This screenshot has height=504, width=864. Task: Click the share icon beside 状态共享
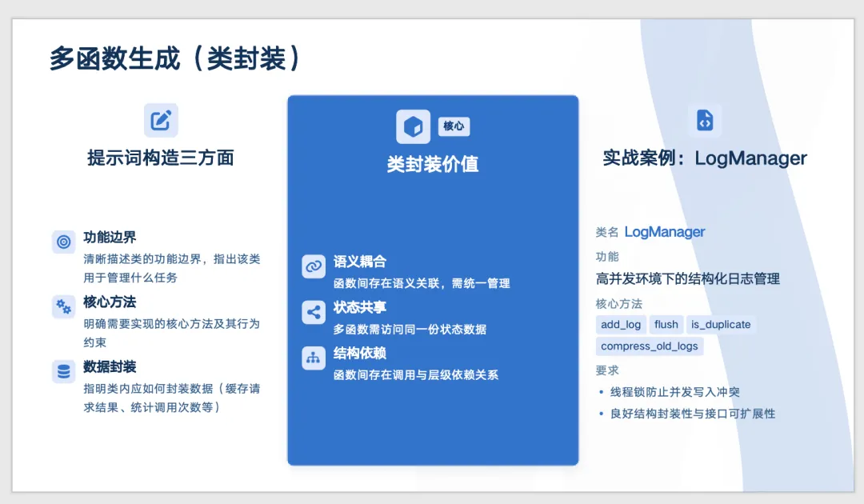pos(314,312)
